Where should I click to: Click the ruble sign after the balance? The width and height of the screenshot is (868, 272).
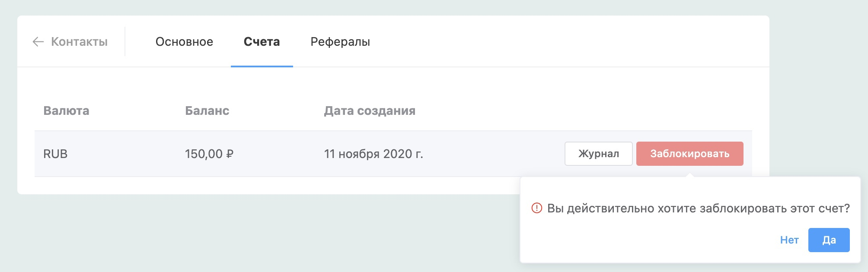pos(230,154)
